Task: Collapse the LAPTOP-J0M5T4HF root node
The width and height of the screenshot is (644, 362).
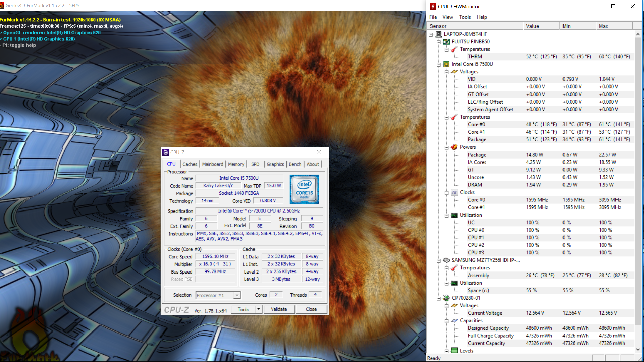Action: [x=431, y=34]
